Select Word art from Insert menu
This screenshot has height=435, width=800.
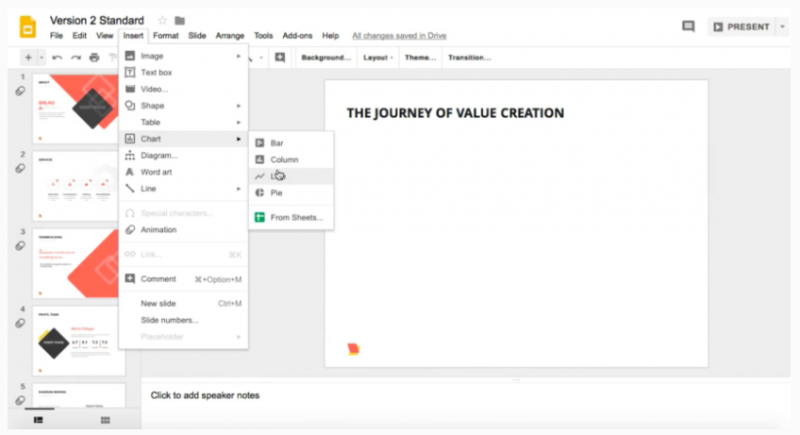point(157,172)
